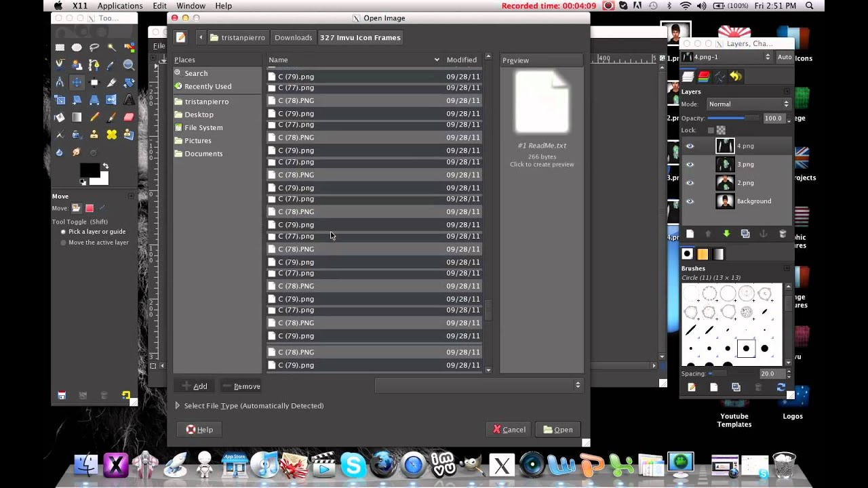The image size is (868, 488).
Task: Open the Move tool options menu arrow
Action: (x=132, y=197)
